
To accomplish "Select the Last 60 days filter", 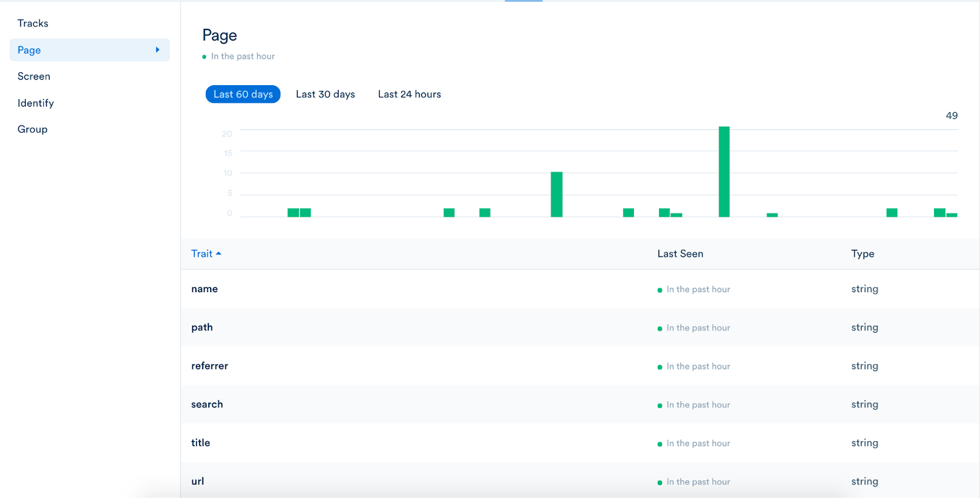I will (x=243, y=94).
